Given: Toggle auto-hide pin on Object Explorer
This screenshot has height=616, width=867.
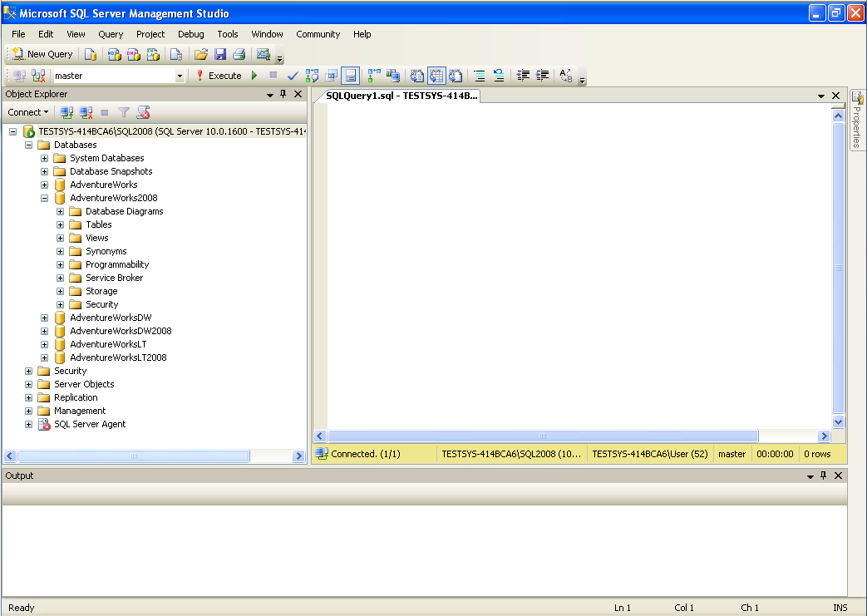Looking at the screenshot, I should (x=283, y=94).
